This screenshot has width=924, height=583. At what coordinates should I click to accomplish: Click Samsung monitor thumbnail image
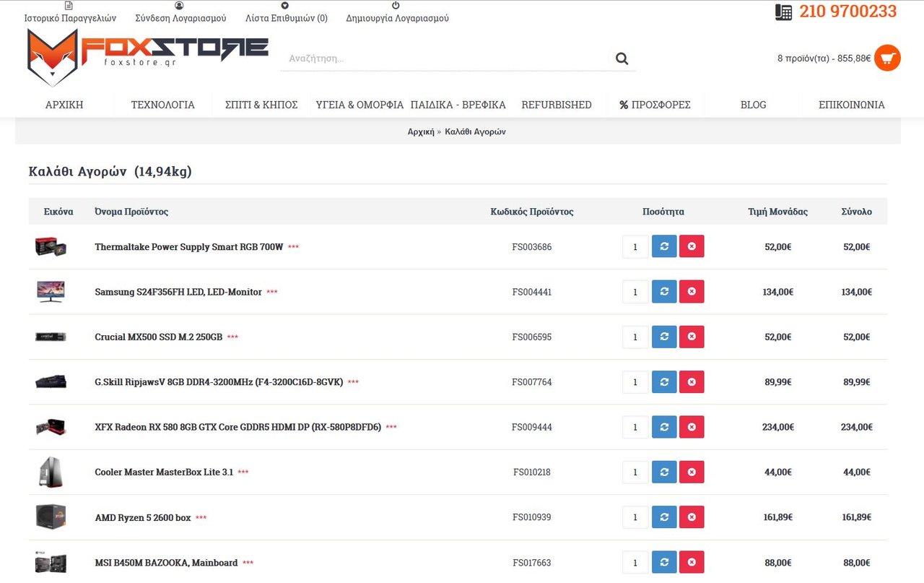[x=51, y=292]
